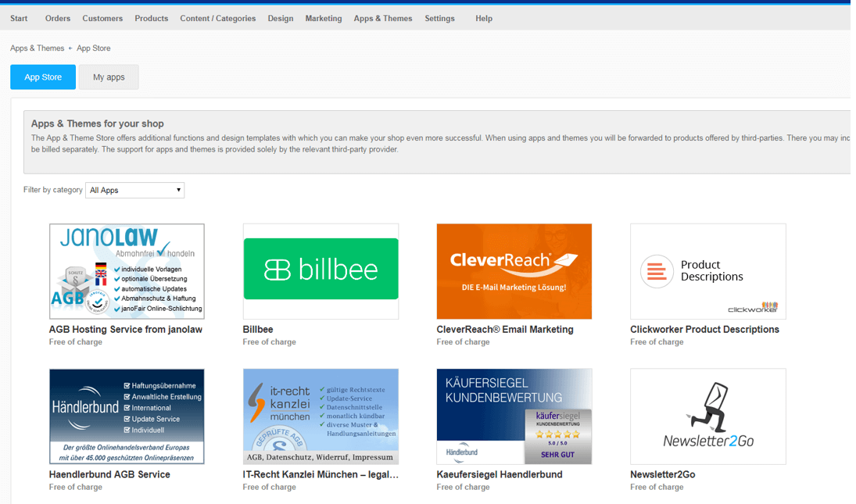Image resolution: width=856 pixels, height=504 pixels.
Task: Click the Newsletter2Go running envelope logo
Action: point(707,416)
